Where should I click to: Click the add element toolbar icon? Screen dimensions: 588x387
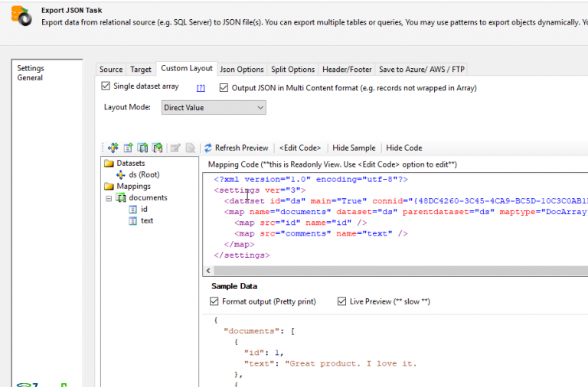pos(128,148)
